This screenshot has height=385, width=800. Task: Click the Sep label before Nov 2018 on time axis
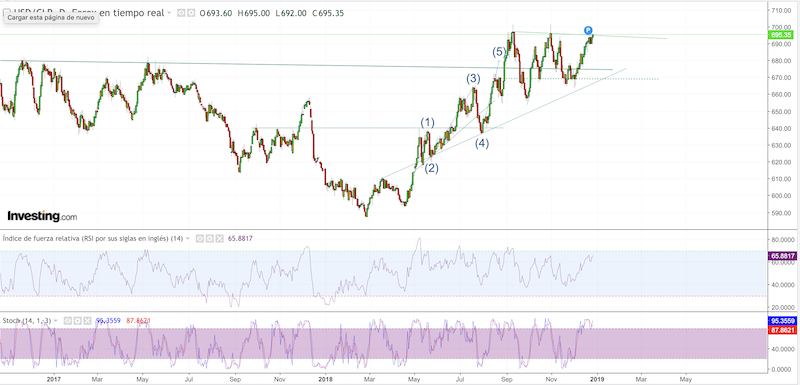point(506,379)
